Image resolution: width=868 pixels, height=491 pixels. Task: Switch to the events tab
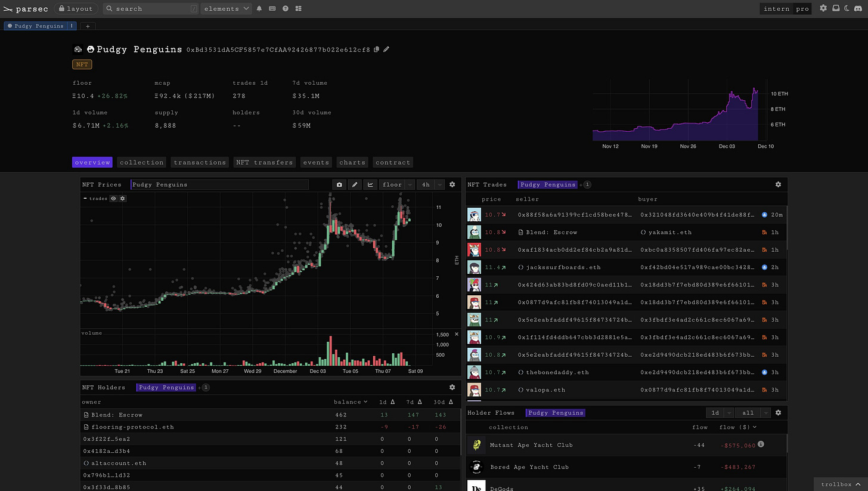(x=315, y=162)
